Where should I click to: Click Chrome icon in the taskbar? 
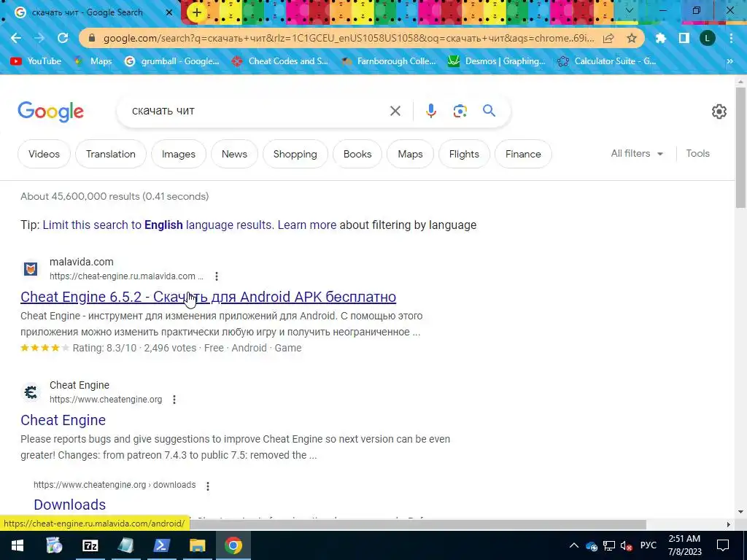(233, 545)
